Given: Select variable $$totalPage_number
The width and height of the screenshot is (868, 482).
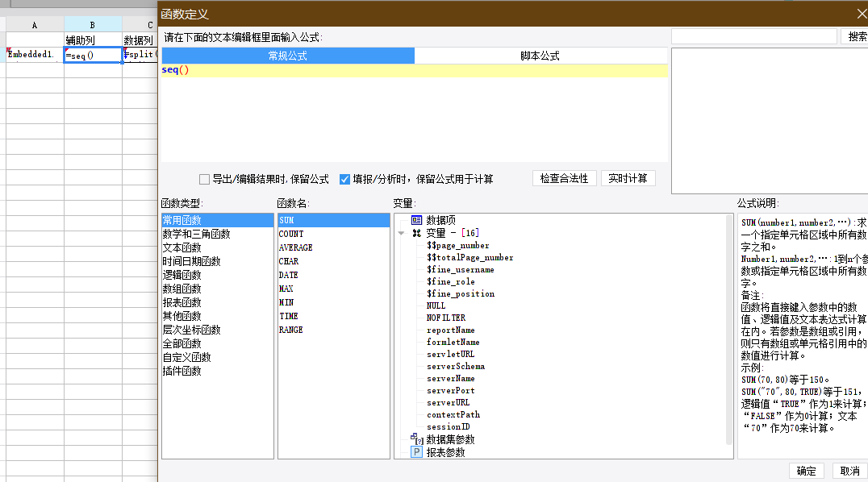Looking at the screenshot, I should click(470, 257).
